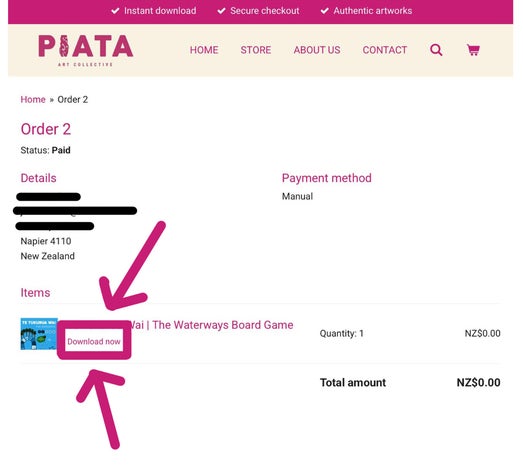This screenshot has height=471, width=523.
Task: Open the STORE menu item
Action: tap(255, 50)
